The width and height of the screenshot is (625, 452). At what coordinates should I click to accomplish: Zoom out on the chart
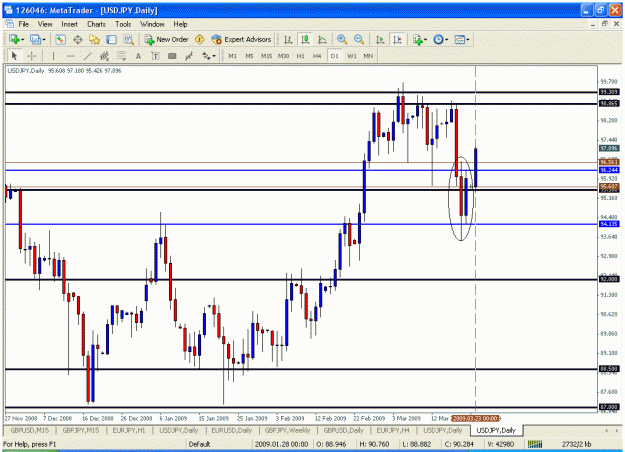point(359,39)
